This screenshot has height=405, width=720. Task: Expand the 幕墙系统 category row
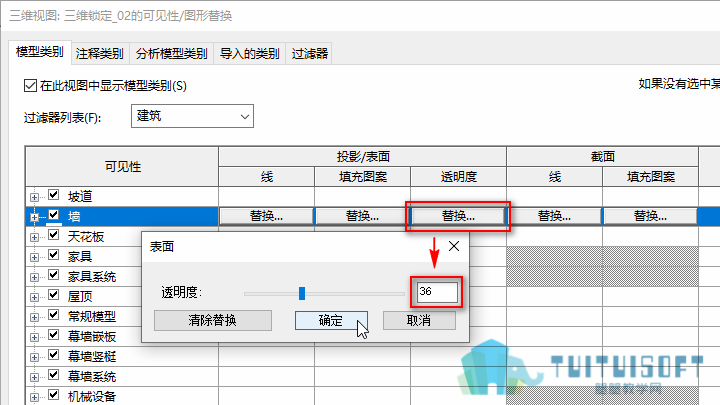pos(34,377)
